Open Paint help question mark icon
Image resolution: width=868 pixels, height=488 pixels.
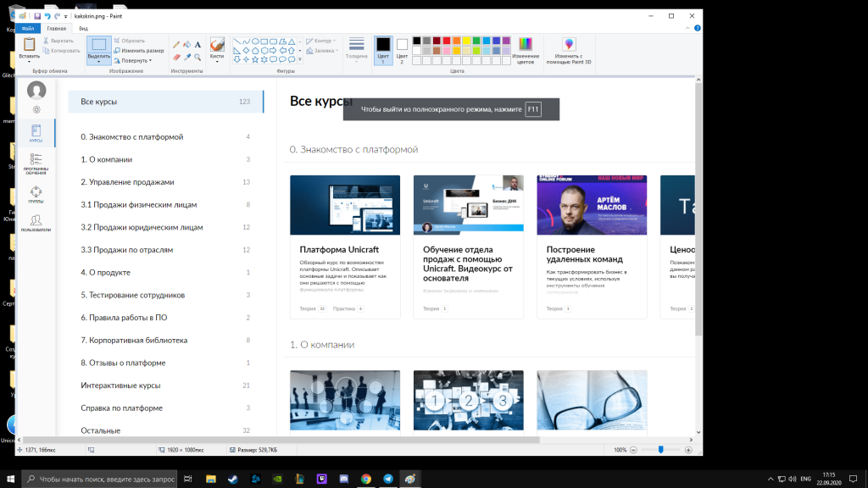(698, 28)
